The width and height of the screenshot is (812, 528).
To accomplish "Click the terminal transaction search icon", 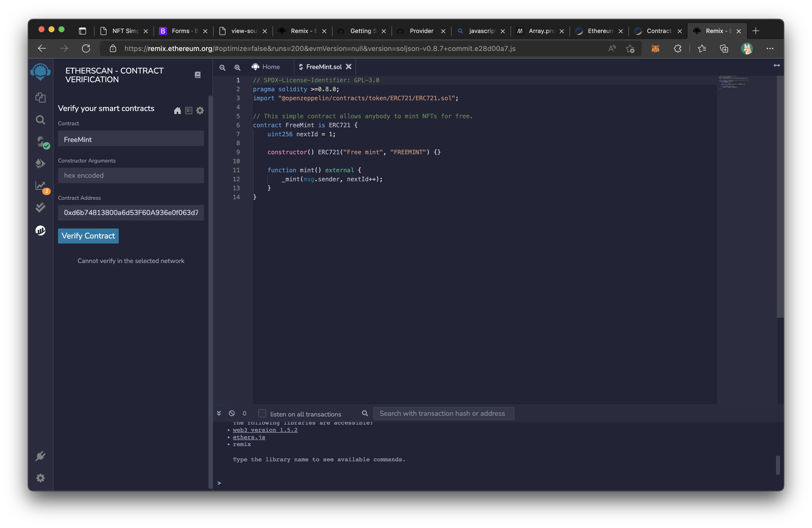I will tap(365, 413).
